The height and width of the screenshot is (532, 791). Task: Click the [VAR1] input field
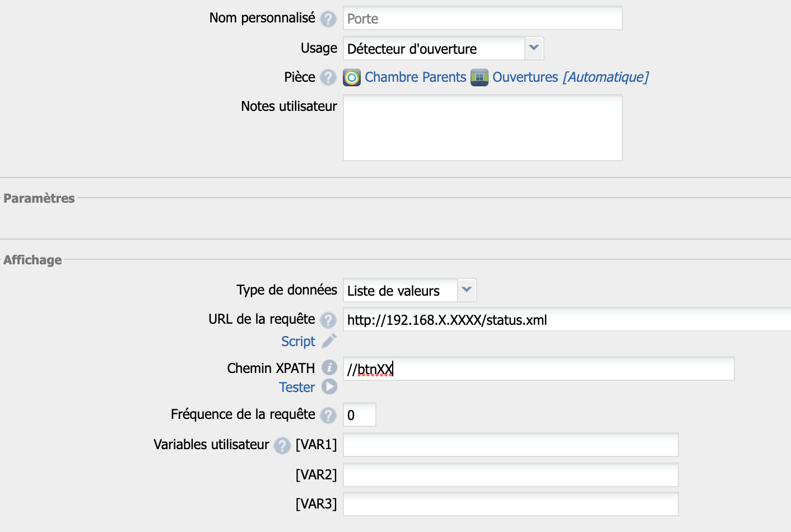click(510, 445)
